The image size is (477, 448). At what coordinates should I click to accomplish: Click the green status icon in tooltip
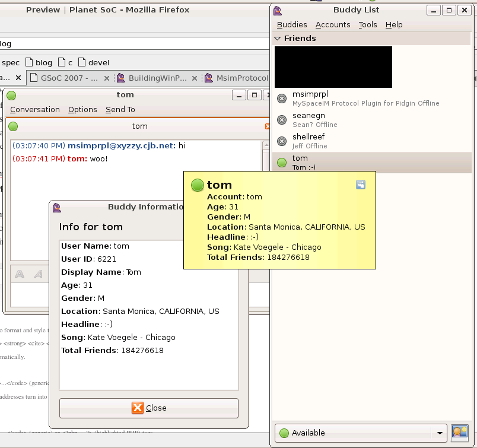pyautogui.click(x=197, y=185)
